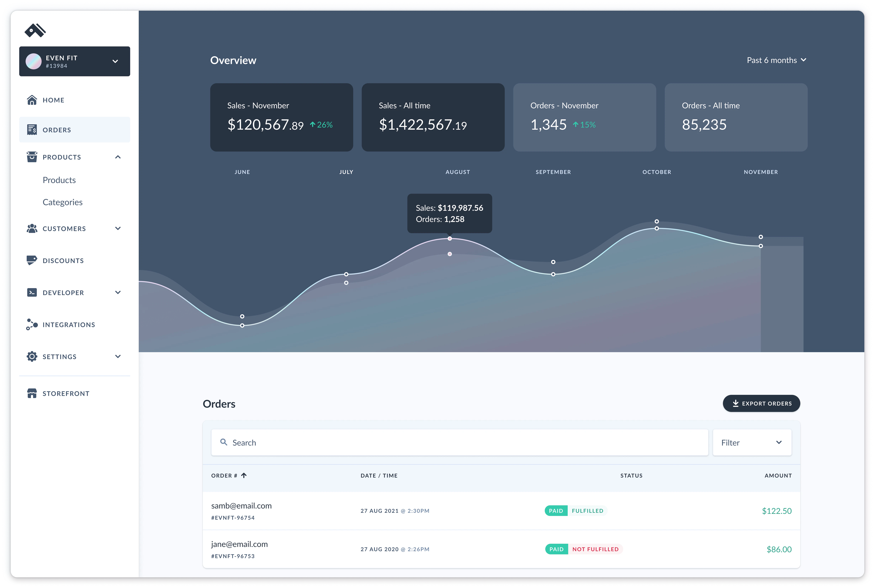
Task: Click the Products box icon
Action: (x=32, y=157)
